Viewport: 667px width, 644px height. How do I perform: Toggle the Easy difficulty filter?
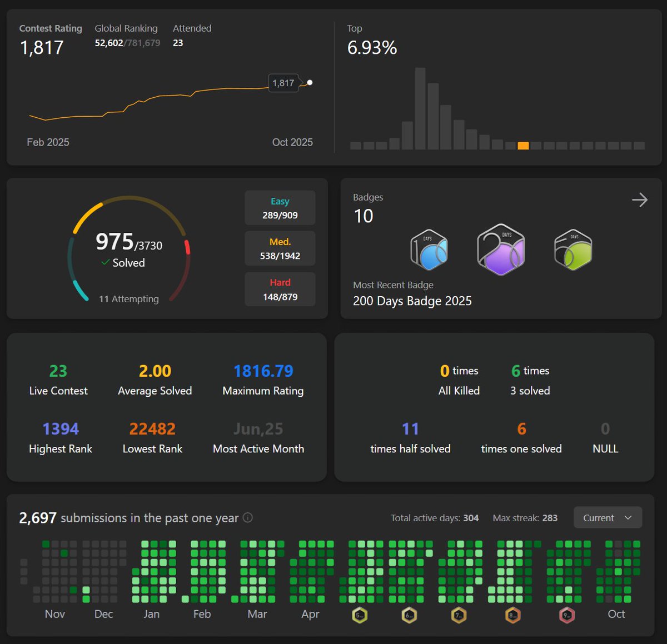pos(280,207)
